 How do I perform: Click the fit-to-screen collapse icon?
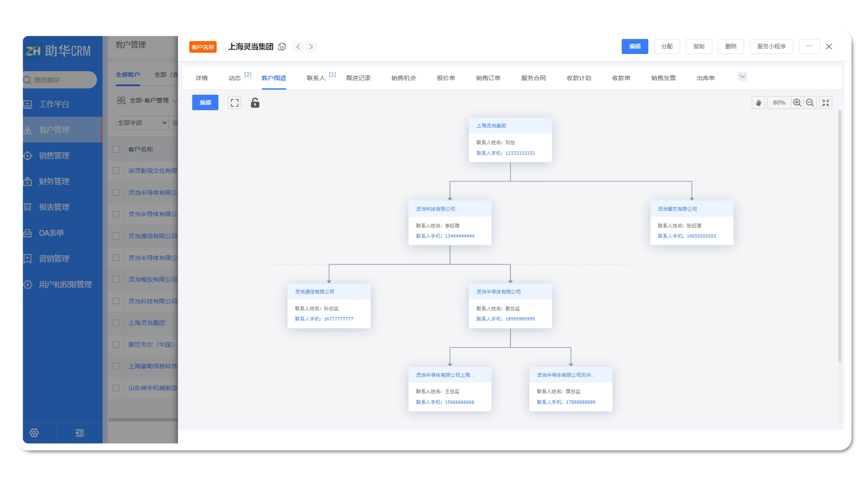coord(826,103)
